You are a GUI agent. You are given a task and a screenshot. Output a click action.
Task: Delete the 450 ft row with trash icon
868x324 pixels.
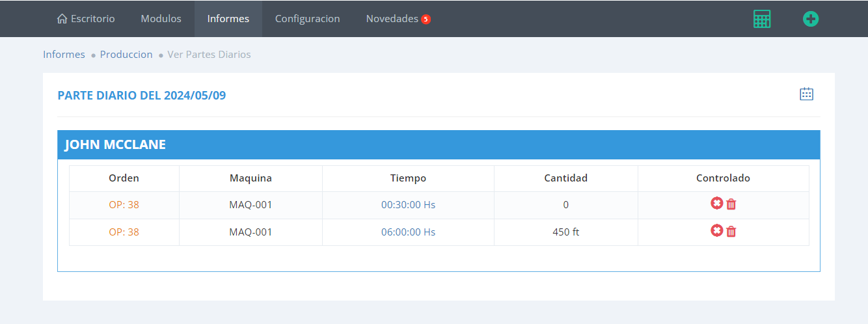pyautogui.click(x=731, y=232)
